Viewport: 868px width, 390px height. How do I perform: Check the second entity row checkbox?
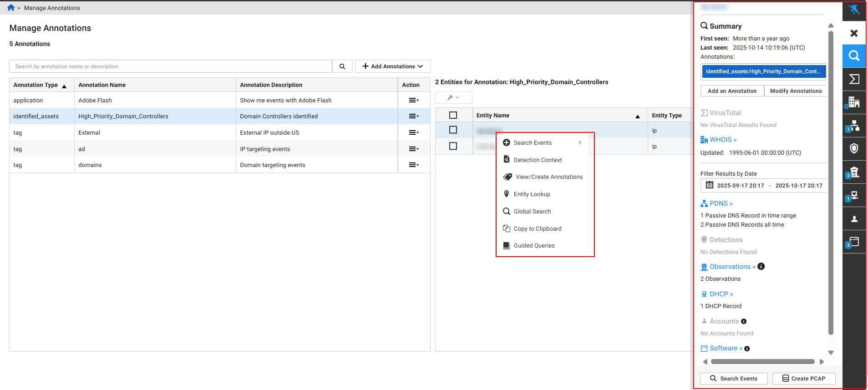[453, 146]
